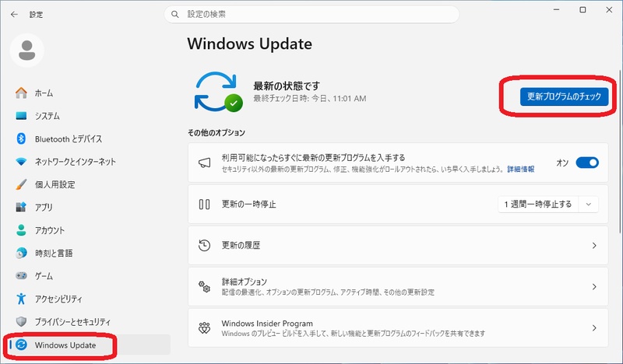
Task: Click the megaphone icon for latest updates
Action: point(204,163)
